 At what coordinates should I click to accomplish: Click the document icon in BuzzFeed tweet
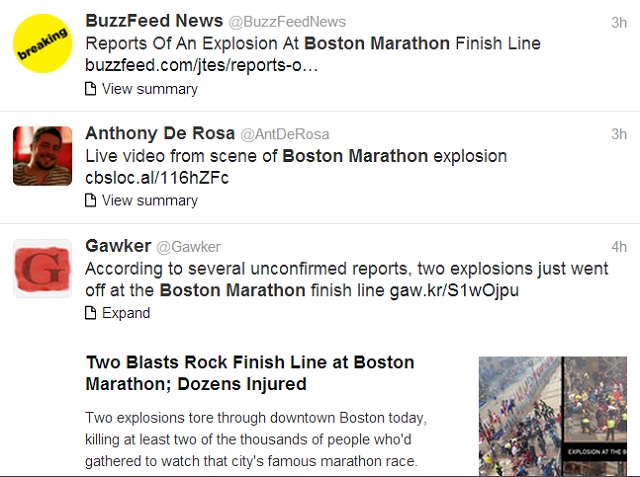[91, 89]
